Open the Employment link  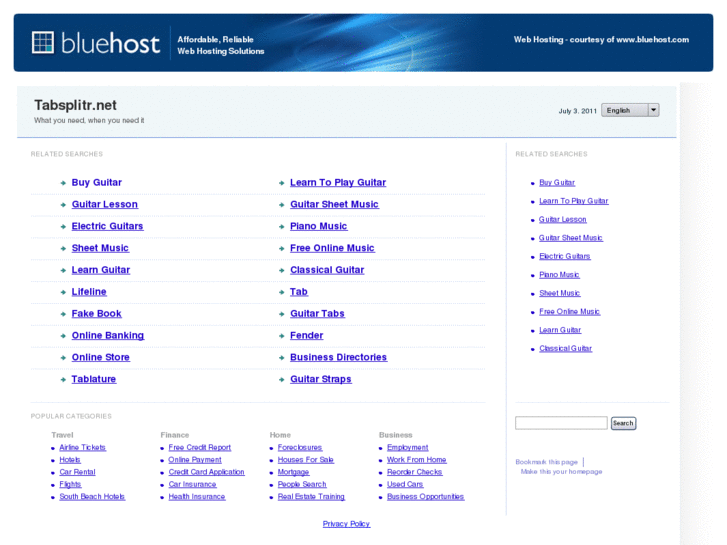pyautogui.click(x=408, y=447)
